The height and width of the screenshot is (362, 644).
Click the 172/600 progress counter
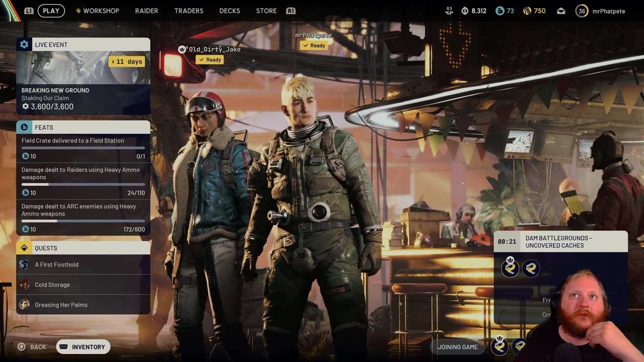pyautogui.click(x=134, y=229)
